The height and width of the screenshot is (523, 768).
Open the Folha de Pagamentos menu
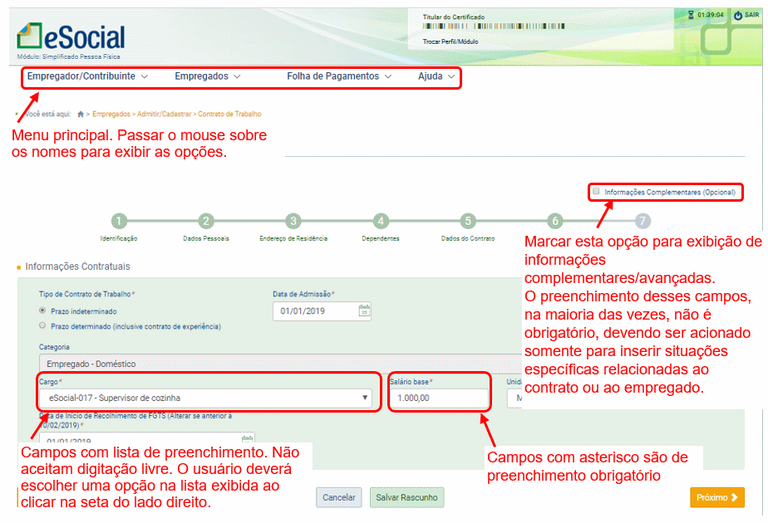(339, 76)
